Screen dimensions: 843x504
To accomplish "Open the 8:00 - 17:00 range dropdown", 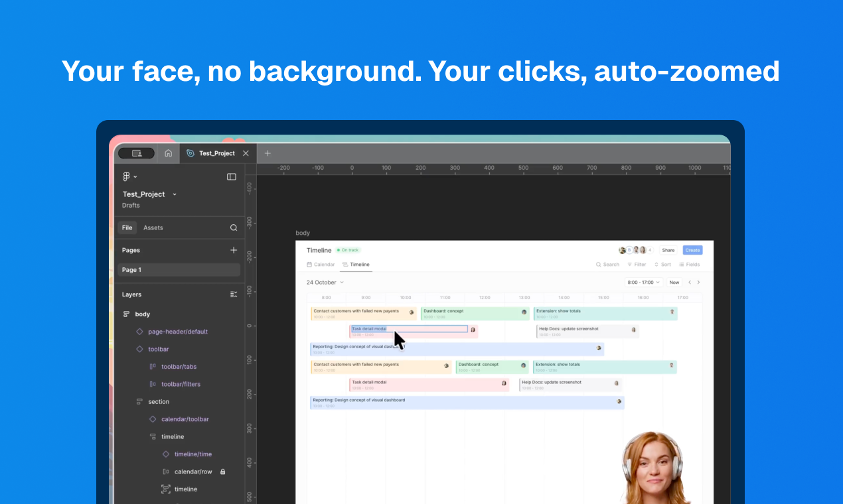I will 644,283.
